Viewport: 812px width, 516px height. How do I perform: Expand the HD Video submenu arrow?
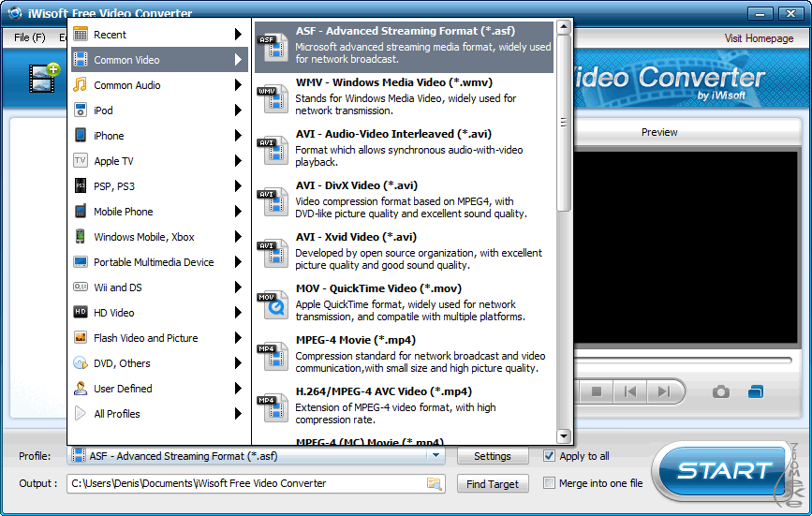[x=238, y=312]
